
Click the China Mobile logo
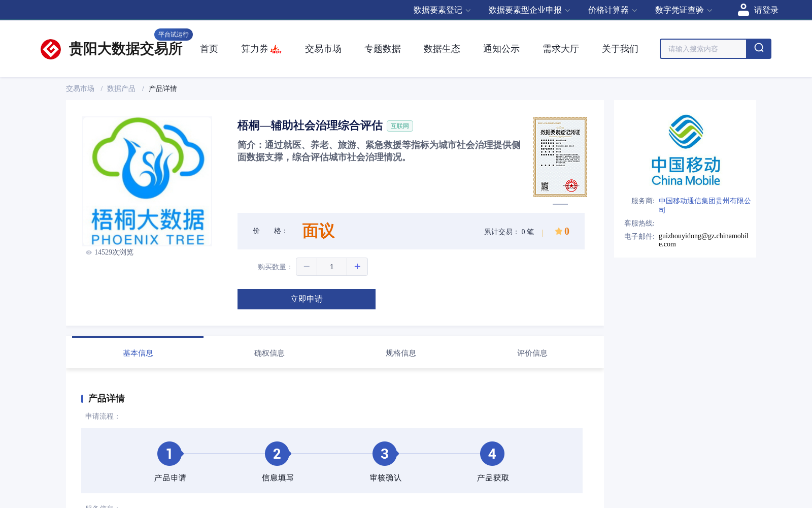point(686,150)
